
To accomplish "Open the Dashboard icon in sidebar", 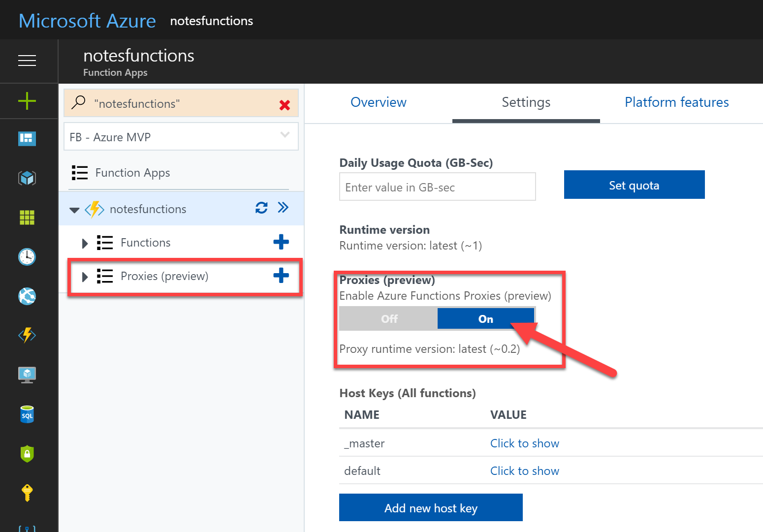I will (x=27, y=139).
